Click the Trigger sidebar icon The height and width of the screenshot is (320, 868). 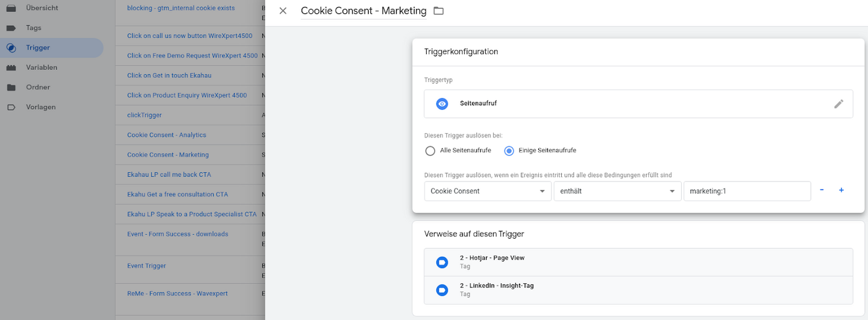pyautogui.click(x=11, y=48)
